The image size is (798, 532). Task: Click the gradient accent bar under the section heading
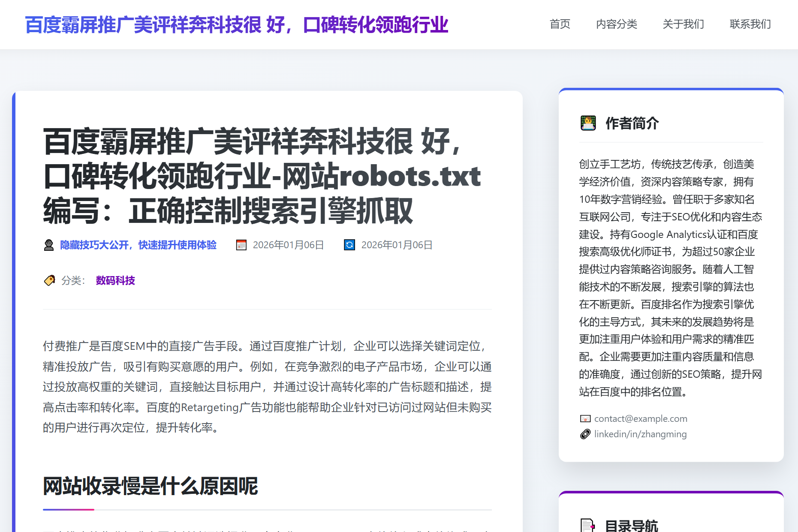[x=68, y=509]
